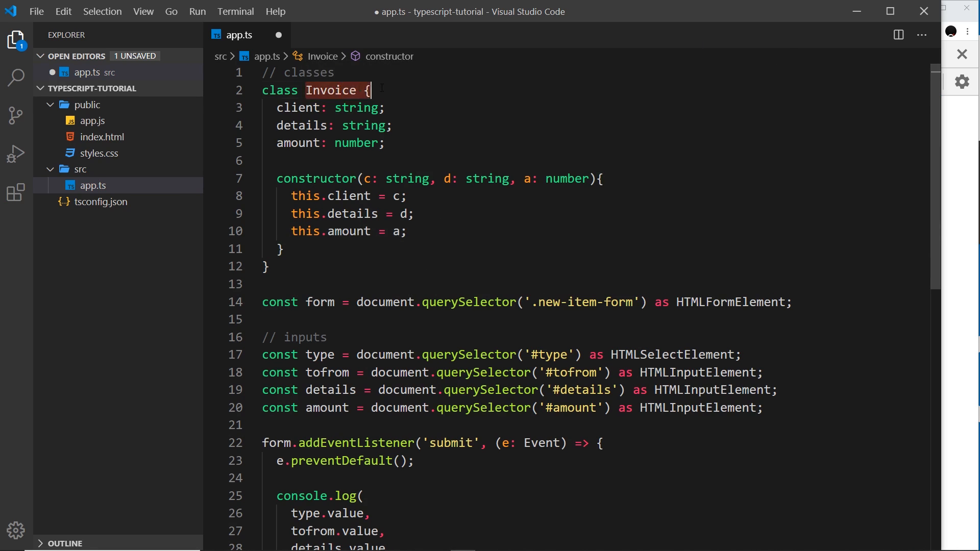Image resolution: width=980 pixels, height=551 pixels.
Task: Select the app.ts editor tab
Action: coord(248,35)
